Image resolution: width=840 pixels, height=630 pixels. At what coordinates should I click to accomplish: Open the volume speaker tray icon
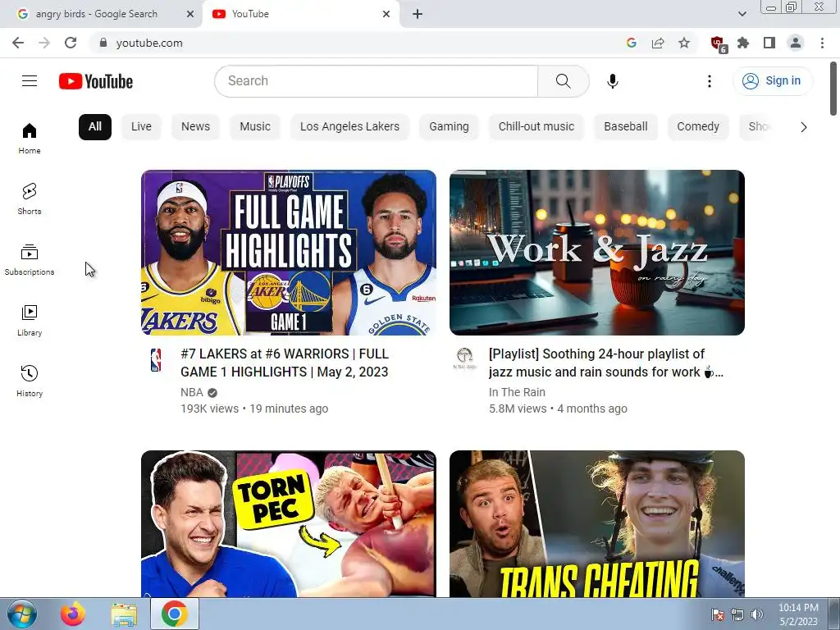coord(757,614)
